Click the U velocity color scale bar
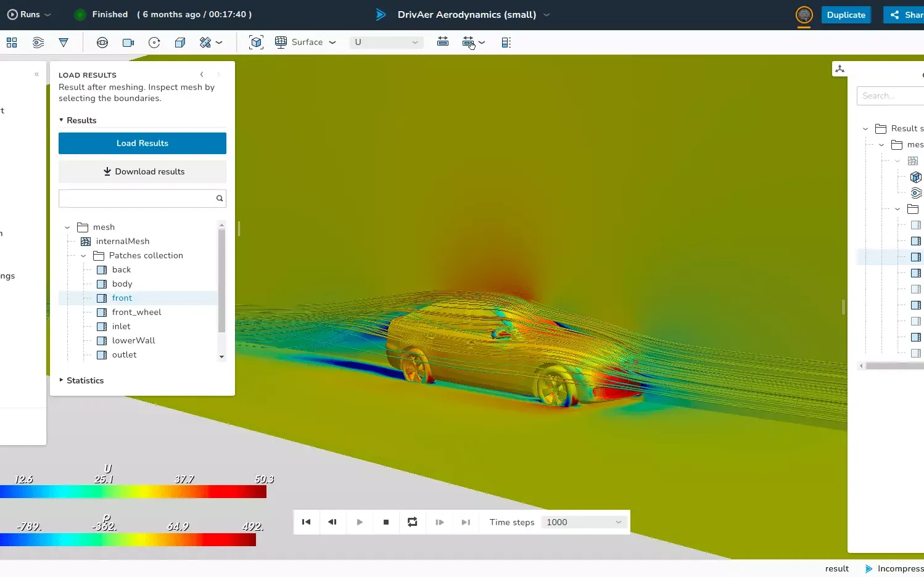924x577 pixels. click(133, 492)
